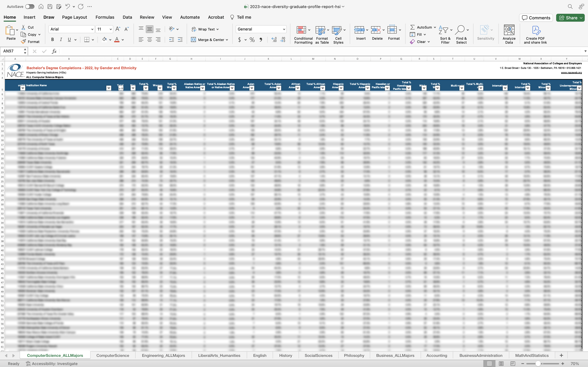Click the Cut scissors icon
Viewport: 588px width, 367px height.
click(23, 27)
